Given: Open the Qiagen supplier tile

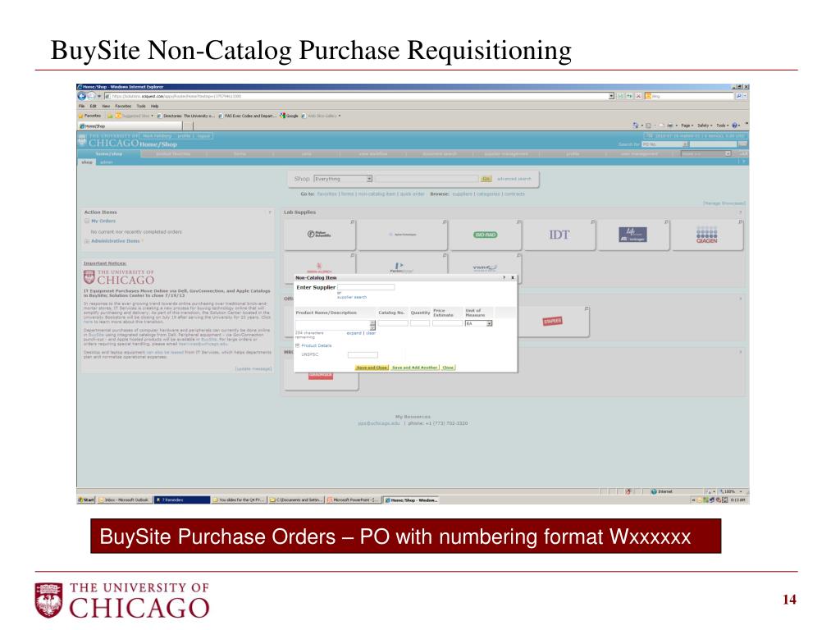Looking at the screenshot, I should (x=707, y=235).
